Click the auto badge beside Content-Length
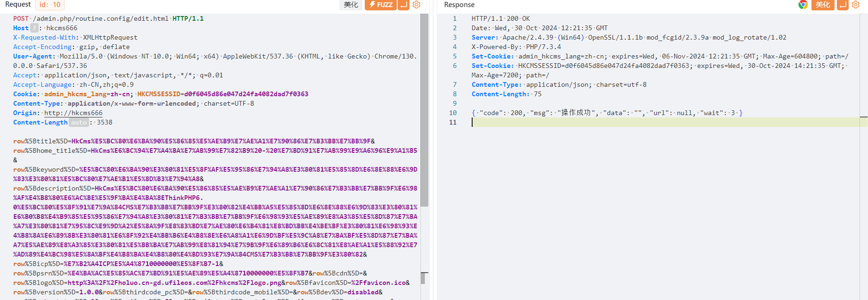 79,122
